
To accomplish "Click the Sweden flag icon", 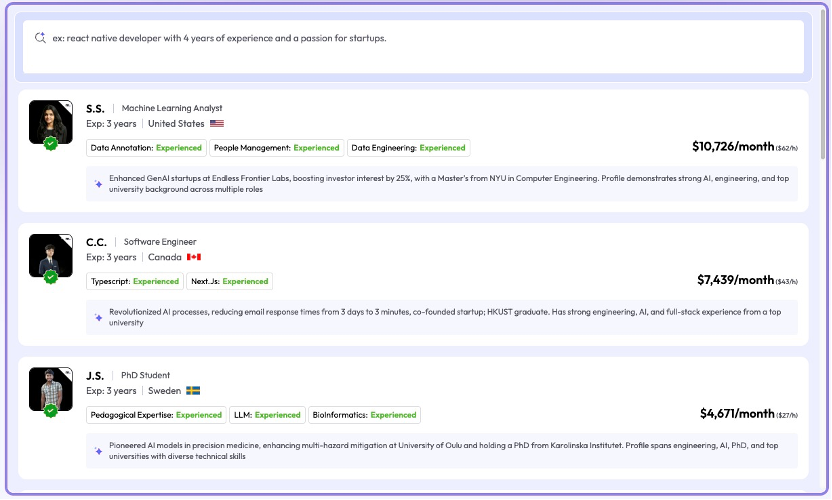I will pyautogui.click(x=193, y=391).
